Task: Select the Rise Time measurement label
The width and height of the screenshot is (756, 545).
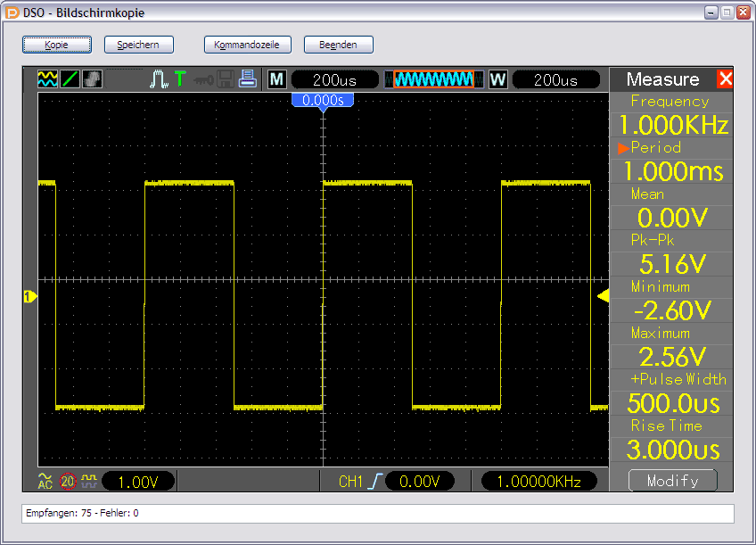Action: coord(666,425)
